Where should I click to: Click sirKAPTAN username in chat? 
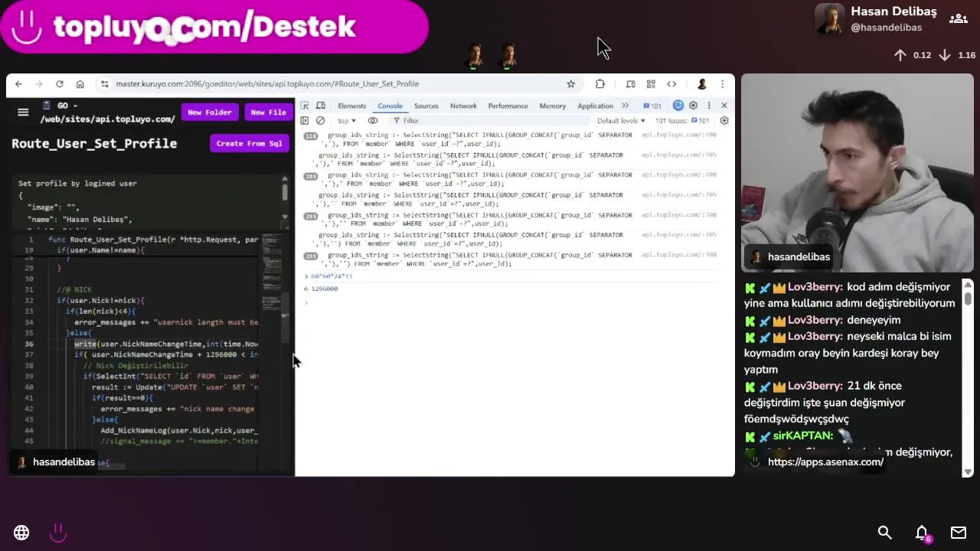(x=802, y=435)
